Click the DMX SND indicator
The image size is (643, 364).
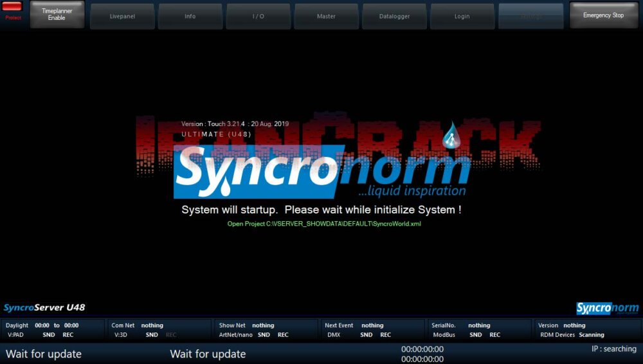pyautogui.click(x=367, y=335)
